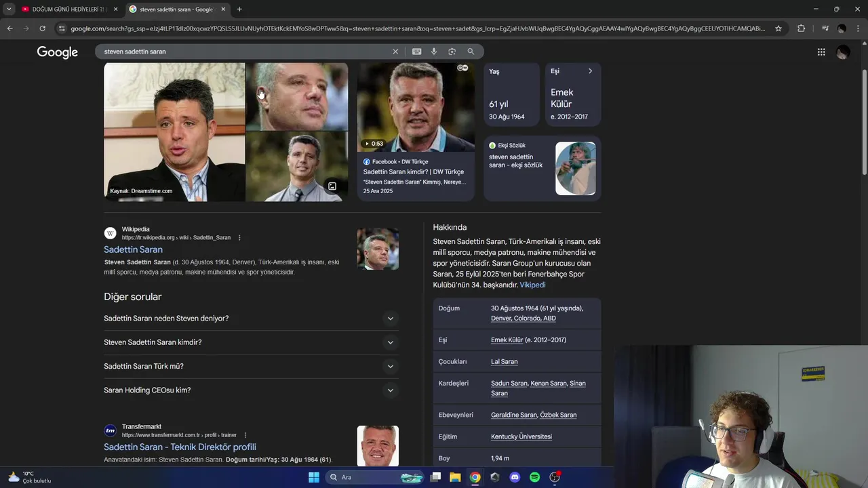Viewport: 868px width, 488px height.
Task: Open the Ekşi Sözlük card
Action: point(542,168)
